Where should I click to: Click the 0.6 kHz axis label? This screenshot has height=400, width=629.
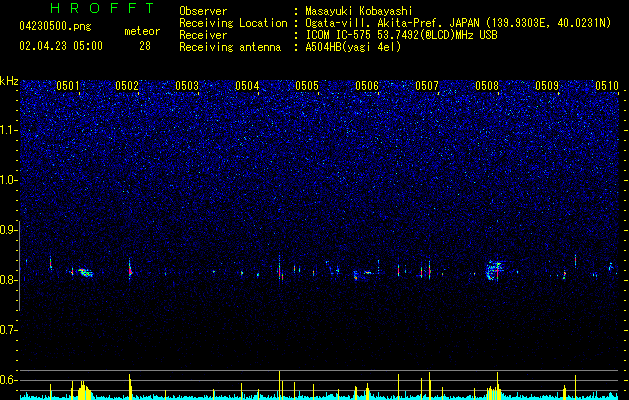click(8, 380)
